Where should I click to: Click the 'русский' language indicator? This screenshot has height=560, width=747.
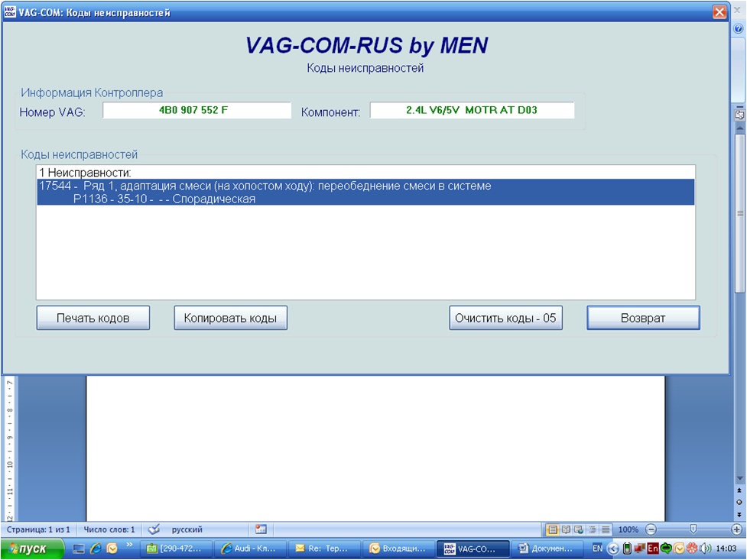(187, 529)
